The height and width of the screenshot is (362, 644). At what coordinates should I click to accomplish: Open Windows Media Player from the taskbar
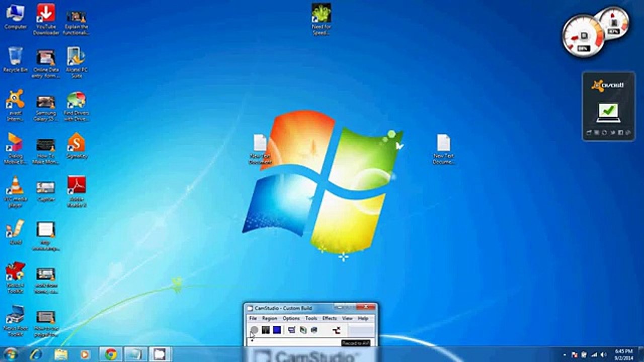click(x=85, y=354)
